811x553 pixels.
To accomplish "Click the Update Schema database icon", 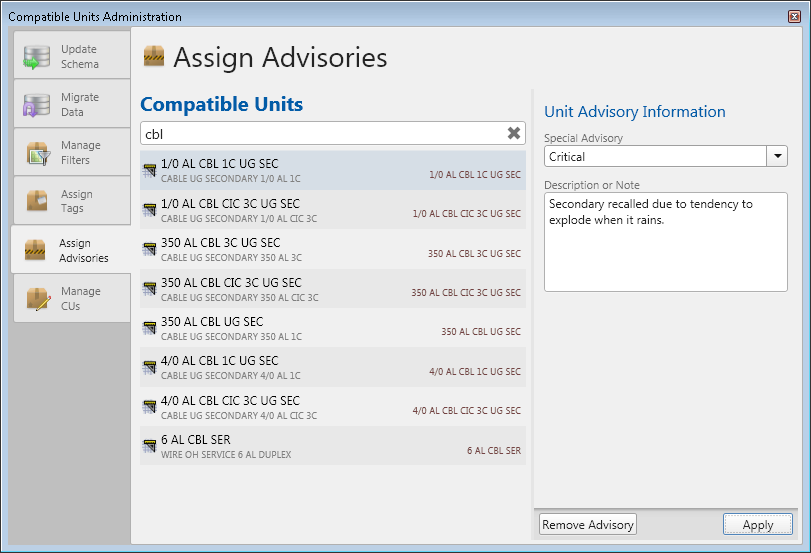I will coord(37,57).
